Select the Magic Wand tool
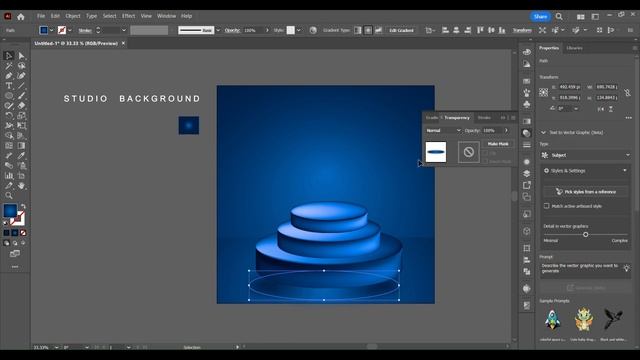Screen dimensions: 640x360 click(x=9, y=66)
